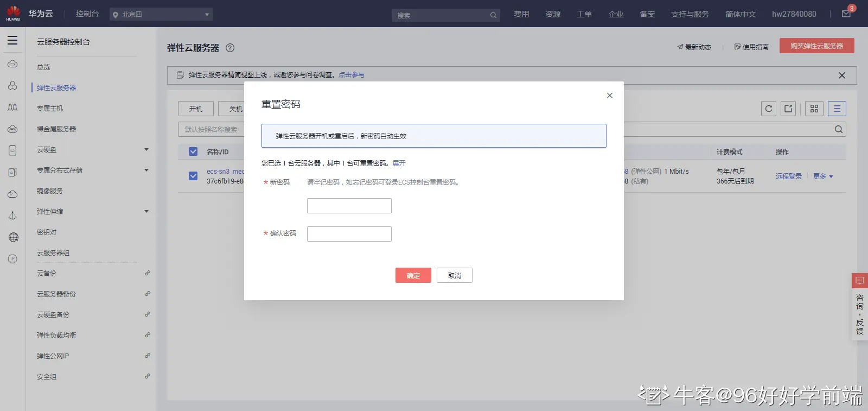The width and height of the screenshot is (868, 411).
Task: Click 点击参与 survey link
Action: pyautogui.click(x=352, y=75)
